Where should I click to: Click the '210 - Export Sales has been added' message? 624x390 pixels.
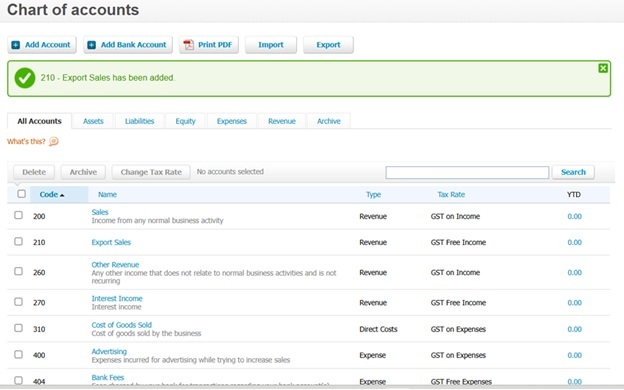click(x=107, y=78)
